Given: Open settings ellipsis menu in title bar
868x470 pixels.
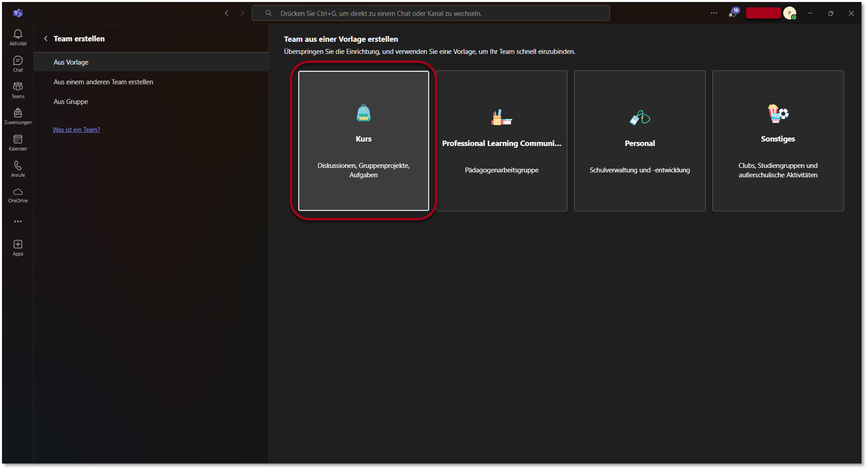Looking at the screenshot, I should 714,13.
